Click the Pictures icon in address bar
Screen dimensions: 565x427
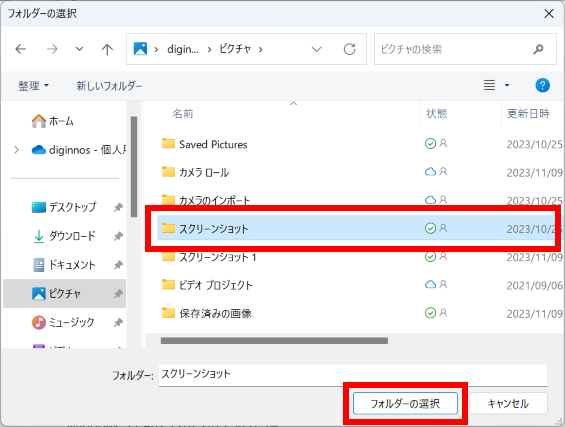point(140,49)
